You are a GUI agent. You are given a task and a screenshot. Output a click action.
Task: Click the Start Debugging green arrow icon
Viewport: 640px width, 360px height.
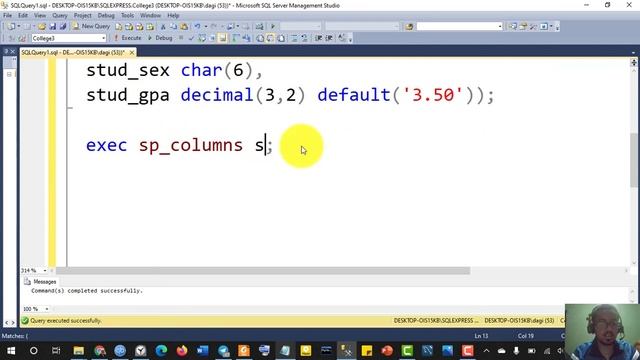[x=273, y=27]
